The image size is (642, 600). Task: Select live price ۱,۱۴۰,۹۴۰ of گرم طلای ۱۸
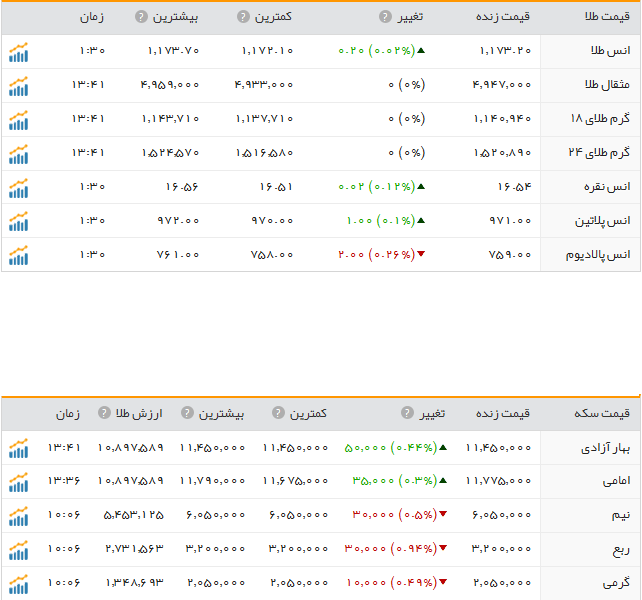[x=502, y=119]
